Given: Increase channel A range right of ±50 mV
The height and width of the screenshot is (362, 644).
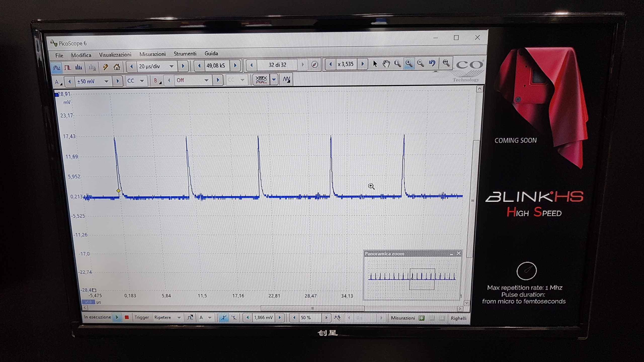Looking at the screenshot, I should (x=117, y=81).
